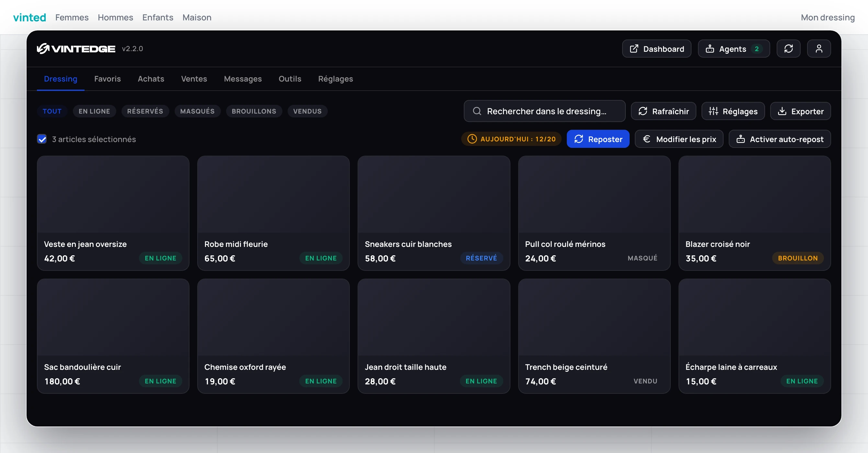Open Sac bandoulière cuir thumbnail
Image resolution: width=868 pixels, height=453 pixels.
tap(113, 317)
